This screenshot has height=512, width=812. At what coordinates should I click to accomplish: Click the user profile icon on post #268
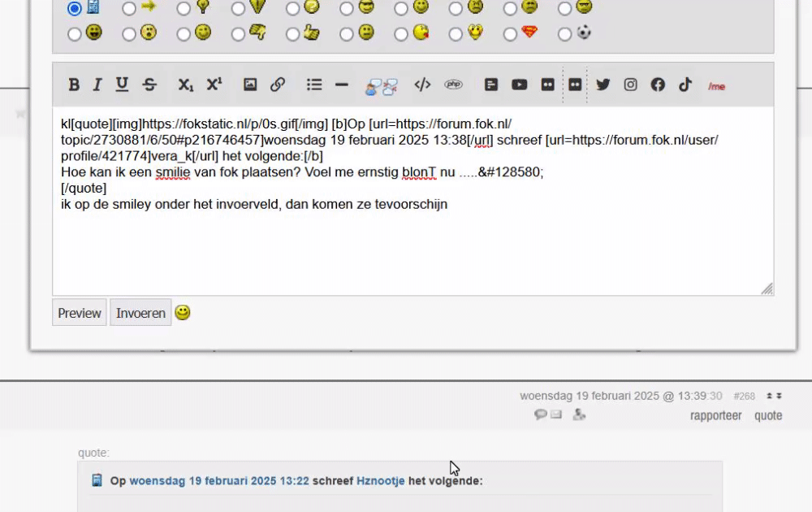(579, 414)
